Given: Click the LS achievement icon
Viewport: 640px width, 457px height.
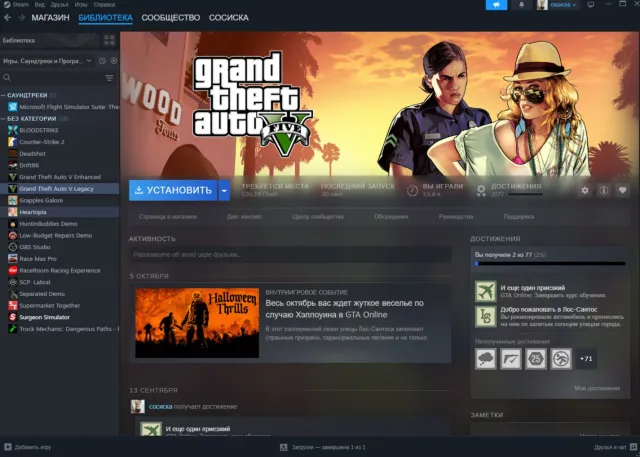Looking at the screenshot, I should pos(486,317).
